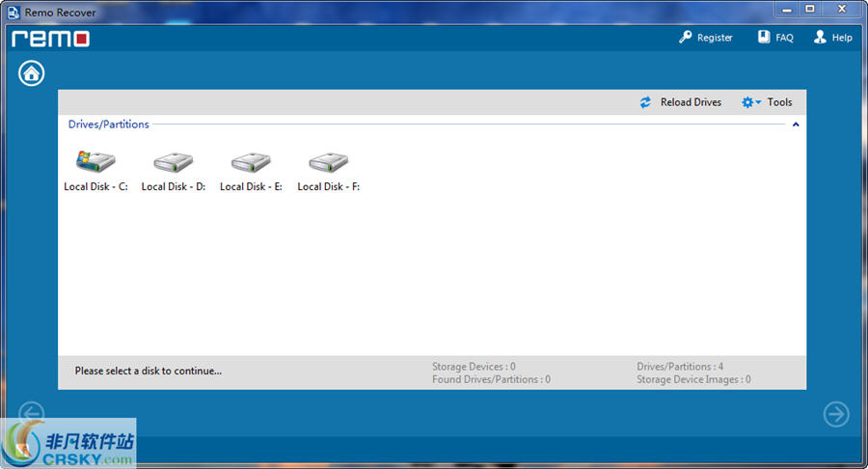Open the FAQ book icon

pos(764,37)
